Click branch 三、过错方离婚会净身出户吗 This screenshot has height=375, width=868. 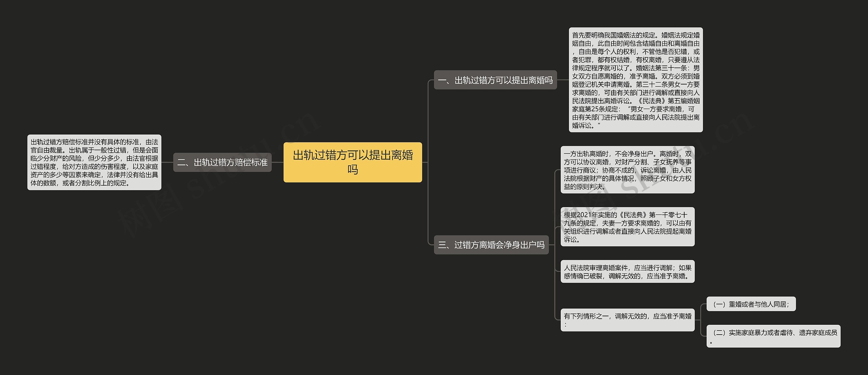click(x=491, y=245)
